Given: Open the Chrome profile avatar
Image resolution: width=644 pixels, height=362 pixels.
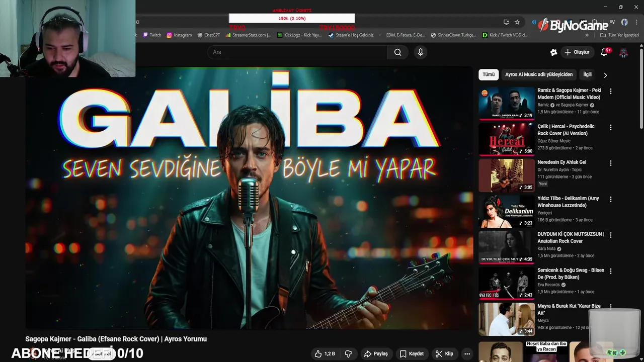Looking at the screenshot, I should [624, 22].
